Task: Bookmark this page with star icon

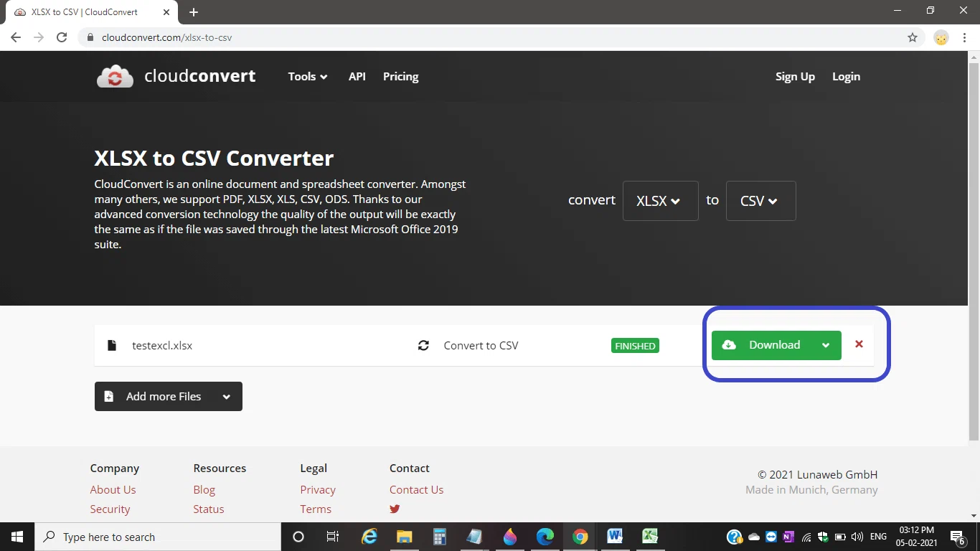Action: click(913, 37)
